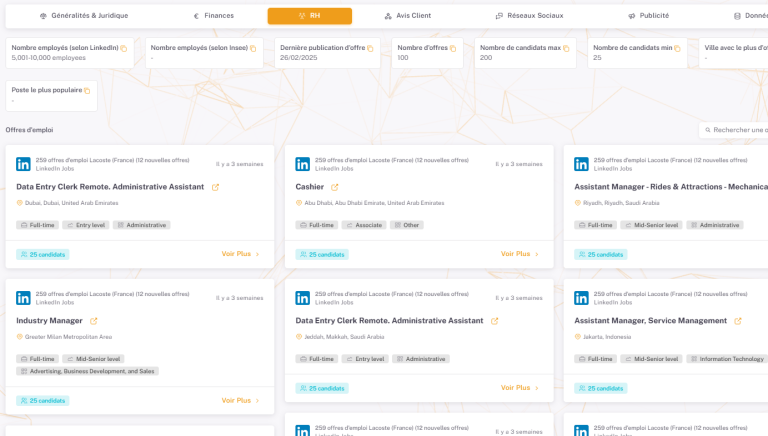Viewport: 768px width, 436px height.
Task: Copy Nombre de candidats max value
Action: [566, 48]
